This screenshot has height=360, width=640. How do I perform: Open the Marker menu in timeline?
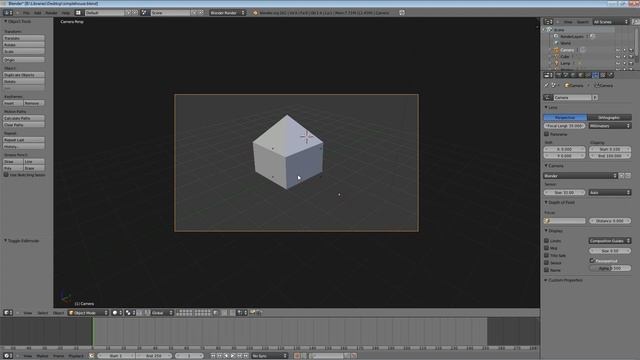tap(42, 356)
